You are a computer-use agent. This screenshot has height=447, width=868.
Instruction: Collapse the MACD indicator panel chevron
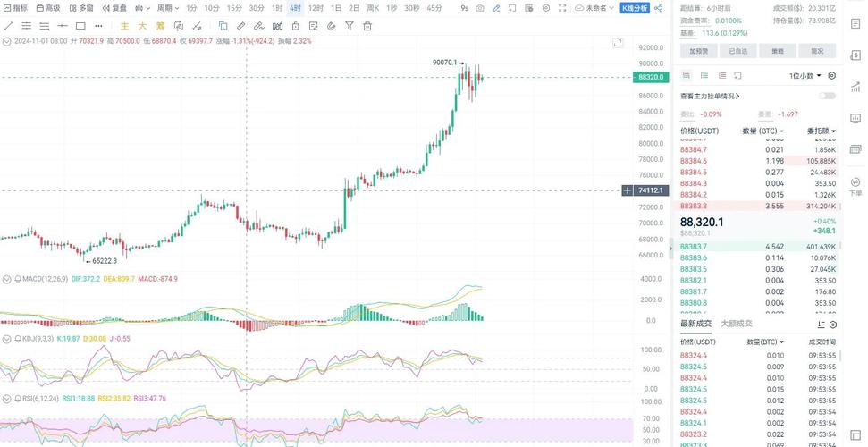[6, 279]
